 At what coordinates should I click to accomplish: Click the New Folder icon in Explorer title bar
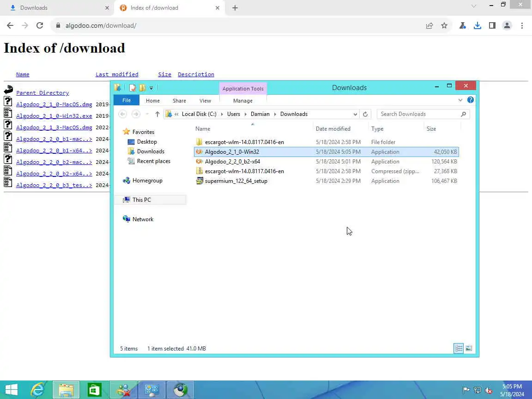(x=142, y=88)
